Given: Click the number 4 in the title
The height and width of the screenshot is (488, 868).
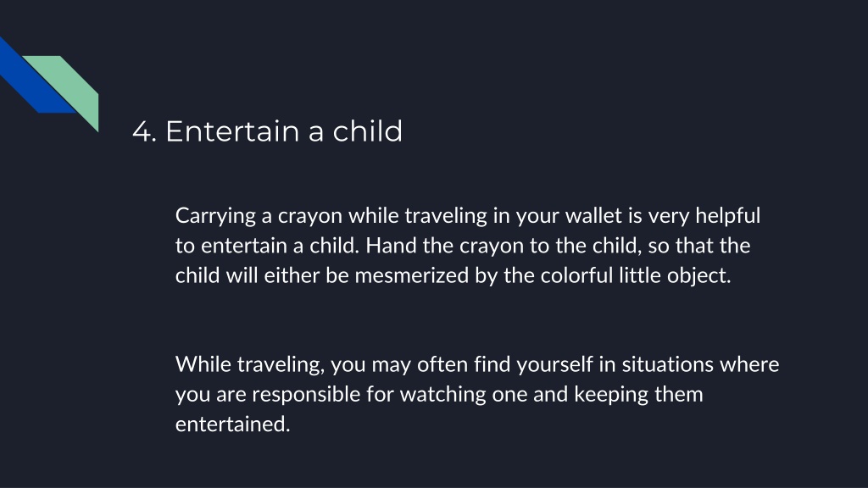Looking at the screenshot, I should click(142, 132).
